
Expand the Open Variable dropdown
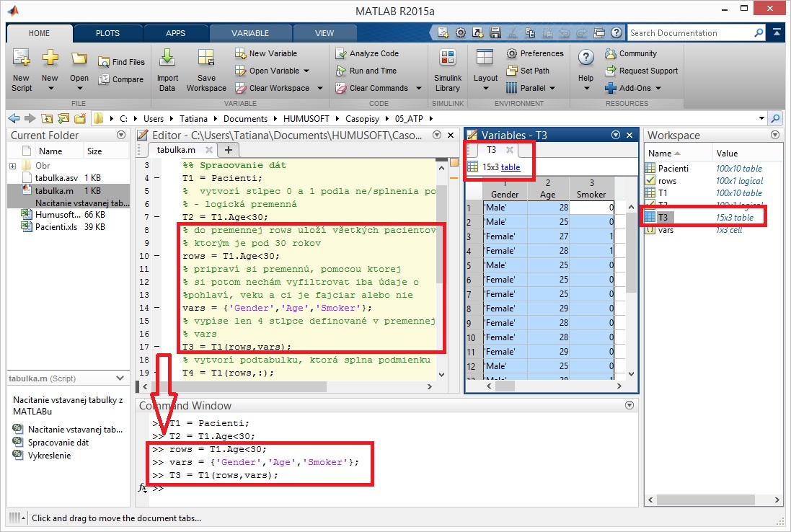click(x=306, y=71)
